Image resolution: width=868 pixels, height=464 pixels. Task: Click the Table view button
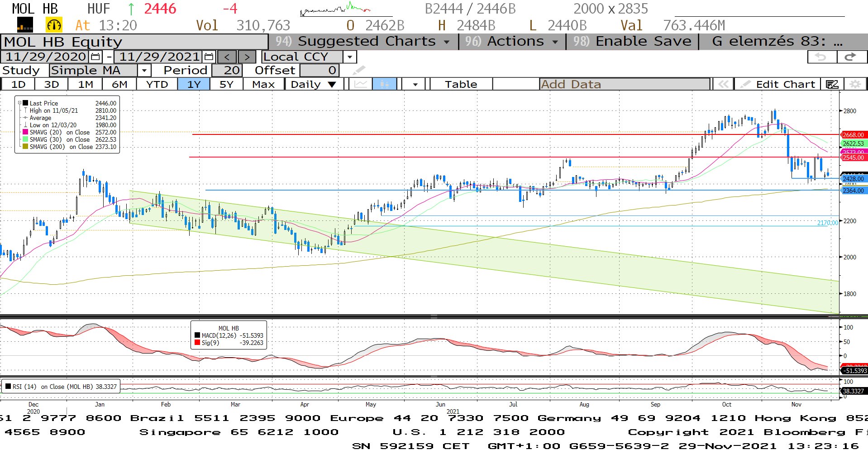[x=461, y=84]
